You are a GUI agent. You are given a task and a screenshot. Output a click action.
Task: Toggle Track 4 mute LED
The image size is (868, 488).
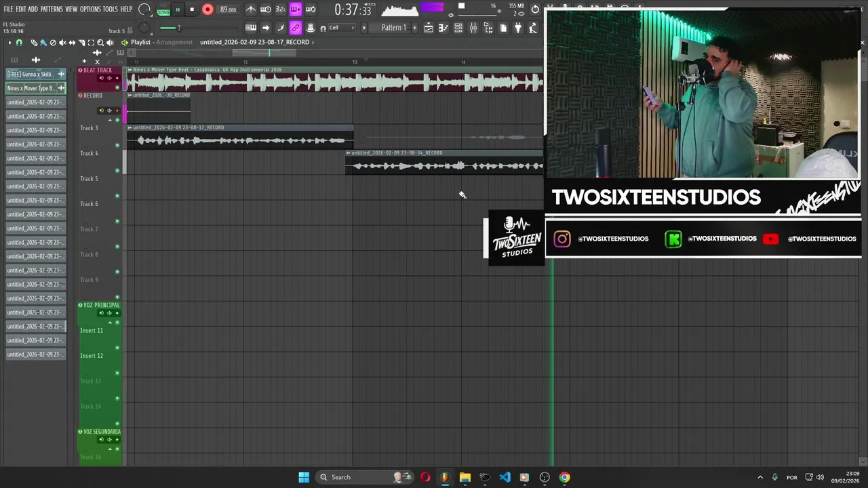pyautogui.click(x=117, y=170)
